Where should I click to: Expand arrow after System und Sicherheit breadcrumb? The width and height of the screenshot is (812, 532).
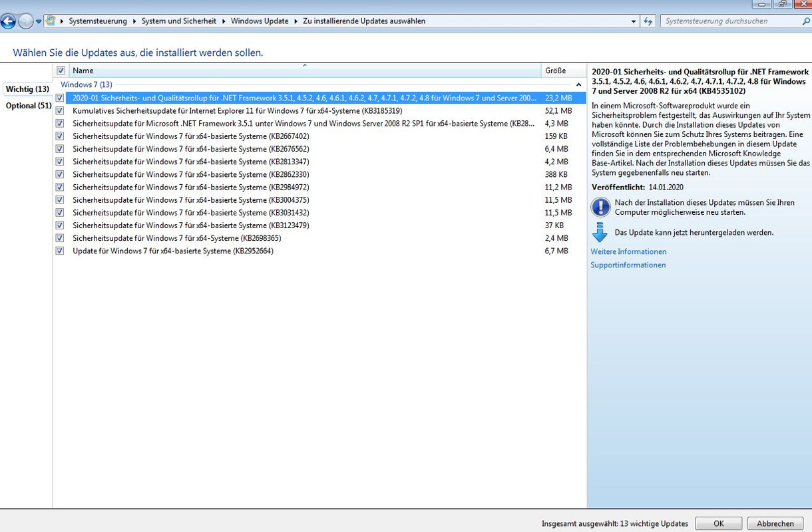coord(224,21)
